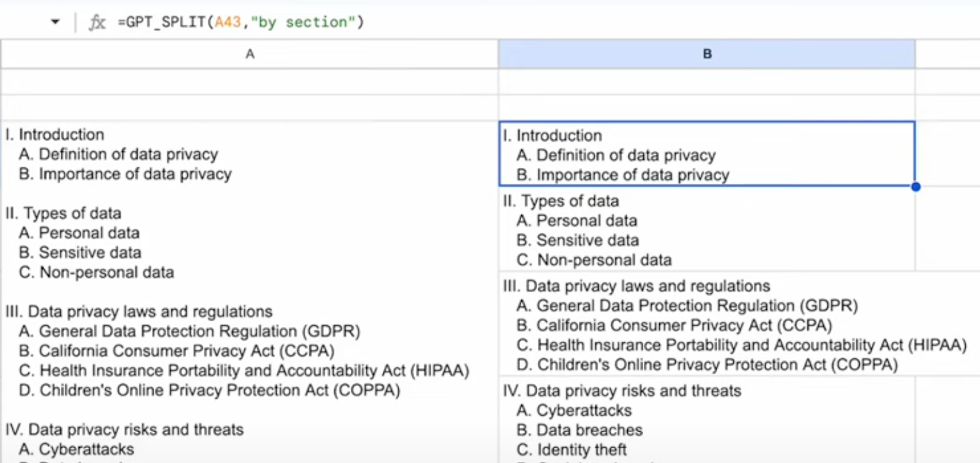Select the second empty row cell in column A
The height and width of the screenshot is (463, 980).
point(249,108)
